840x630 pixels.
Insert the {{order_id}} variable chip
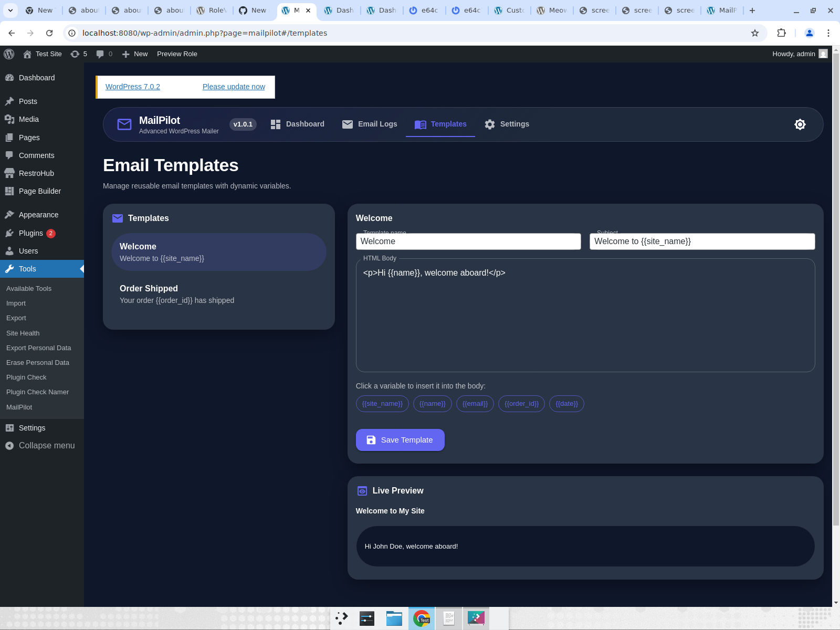point(521,404)
